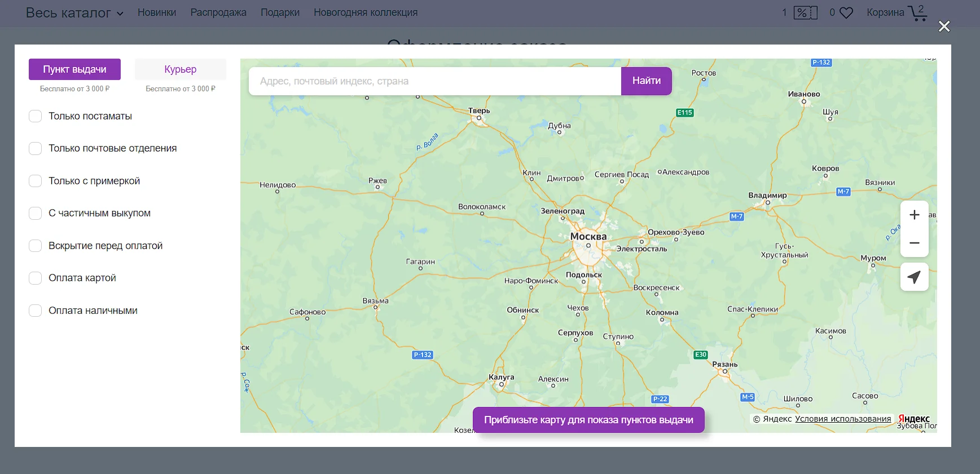Open favorites heart icon

coord(846,12)
